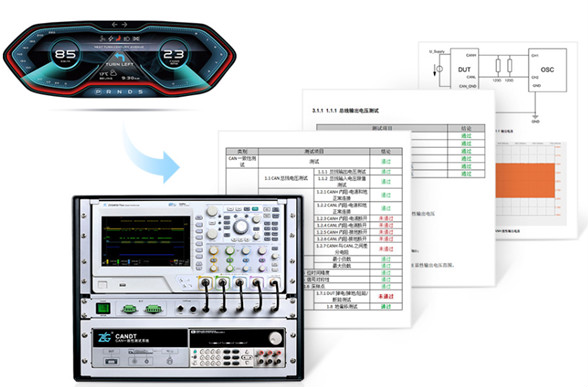Image resolution: width=588 pixels, height=387 pixels.
Task: Click the blue turn-left navigation arrow
Action: (120, 57)
